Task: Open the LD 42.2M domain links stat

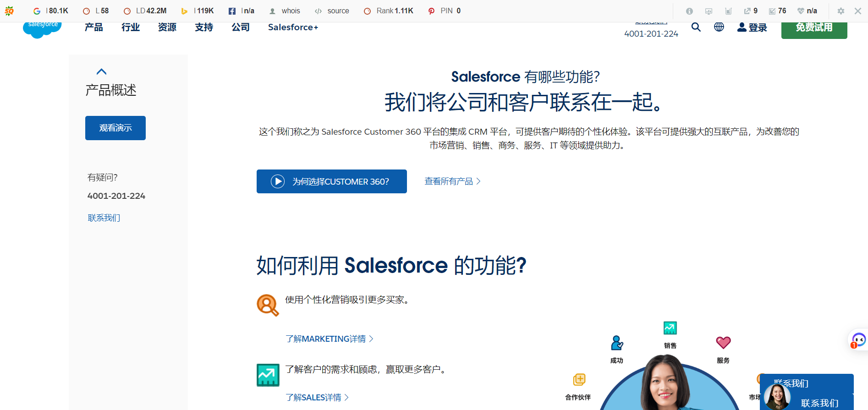Action: [145, 11]
